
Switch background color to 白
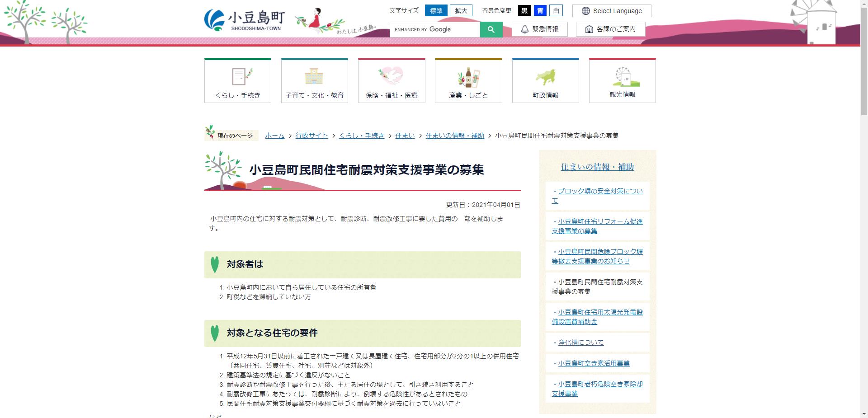coord(557,10)
